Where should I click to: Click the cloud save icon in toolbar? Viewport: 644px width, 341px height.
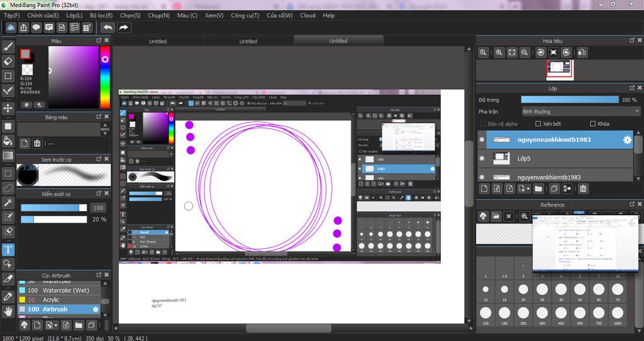11,28
